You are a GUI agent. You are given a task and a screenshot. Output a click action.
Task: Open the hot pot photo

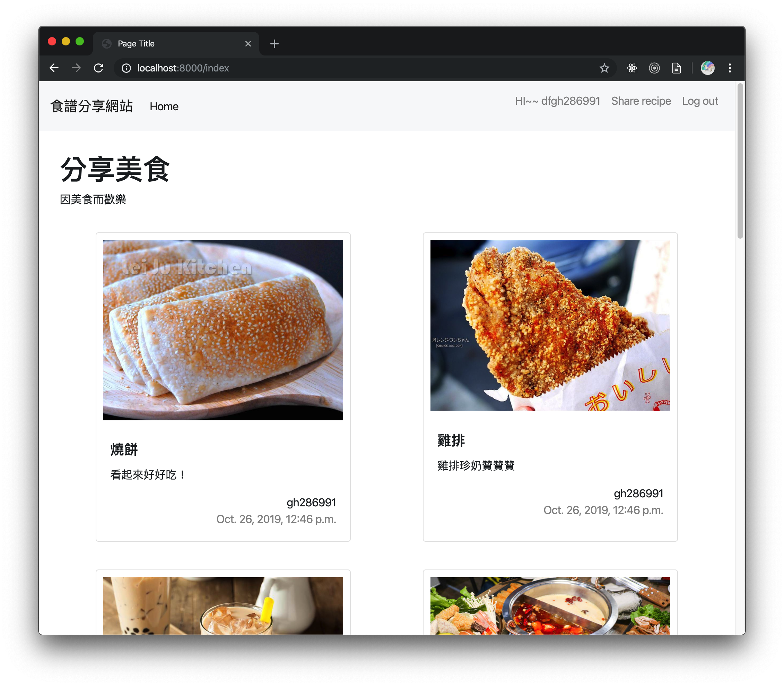point(550,606)
